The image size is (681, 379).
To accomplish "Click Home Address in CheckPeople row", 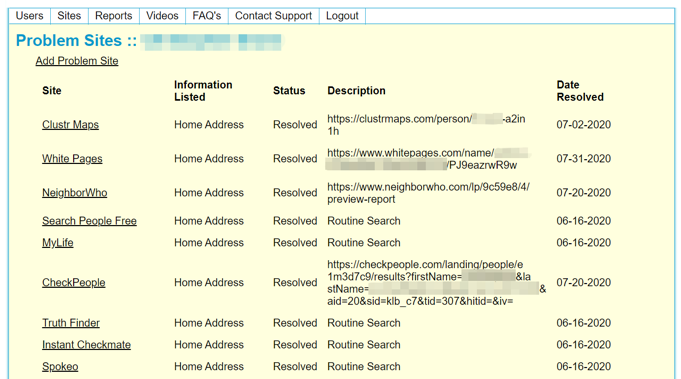I will click(x=209, y=282).
